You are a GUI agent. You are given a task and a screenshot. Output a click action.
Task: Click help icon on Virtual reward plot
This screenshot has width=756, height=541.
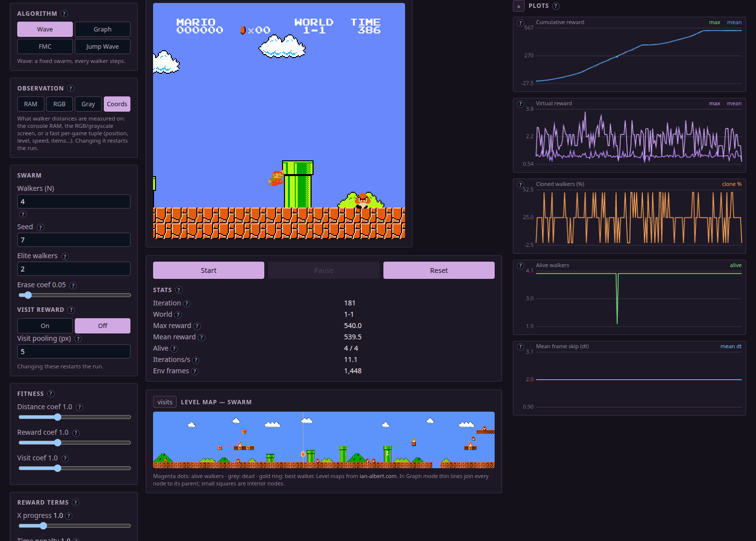point(520,104)
